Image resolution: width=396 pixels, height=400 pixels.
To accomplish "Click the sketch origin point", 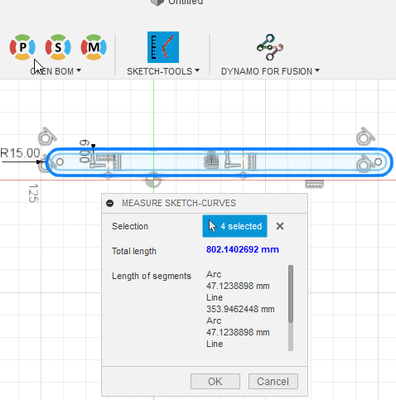I will [153, 180].
